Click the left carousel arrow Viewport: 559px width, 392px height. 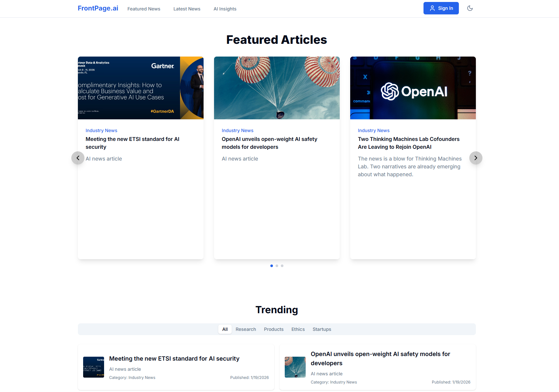(x=78, y=158)
